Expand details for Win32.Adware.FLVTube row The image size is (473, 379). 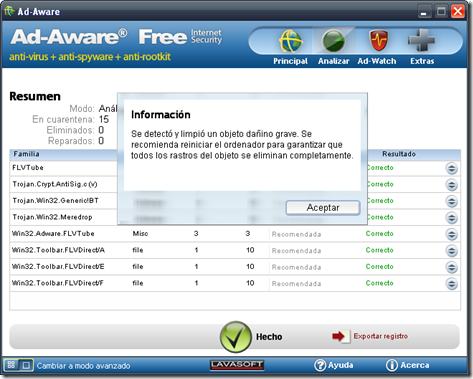point(452,234)
